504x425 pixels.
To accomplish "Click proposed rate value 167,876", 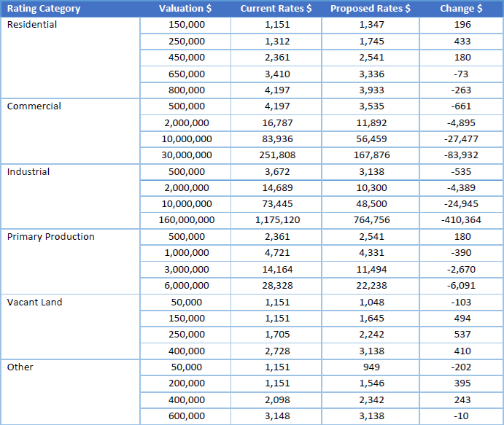I will tap(371, 155).
